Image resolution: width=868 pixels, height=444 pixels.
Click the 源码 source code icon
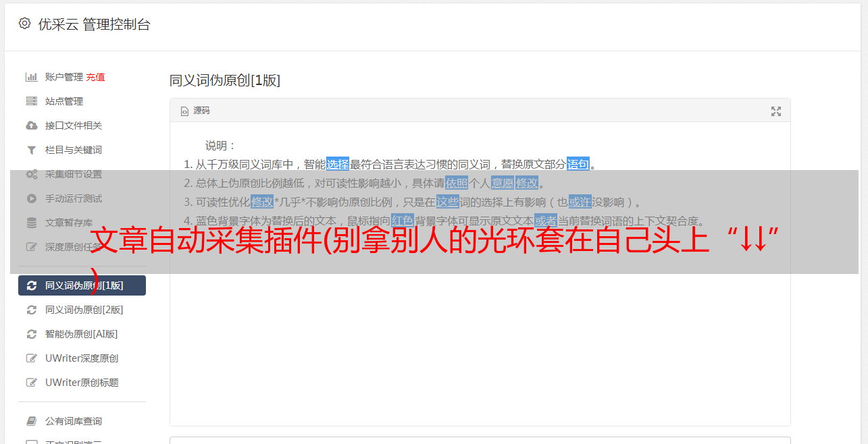point(184,111)
